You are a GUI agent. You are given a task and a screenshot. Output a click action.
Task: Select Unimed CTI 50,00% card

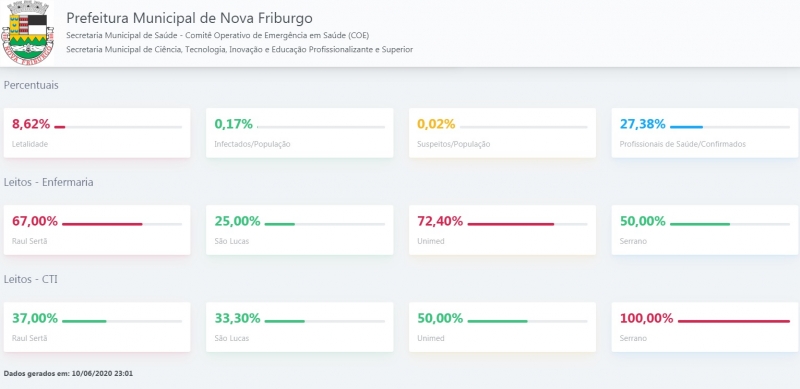[x=502, y=327]
